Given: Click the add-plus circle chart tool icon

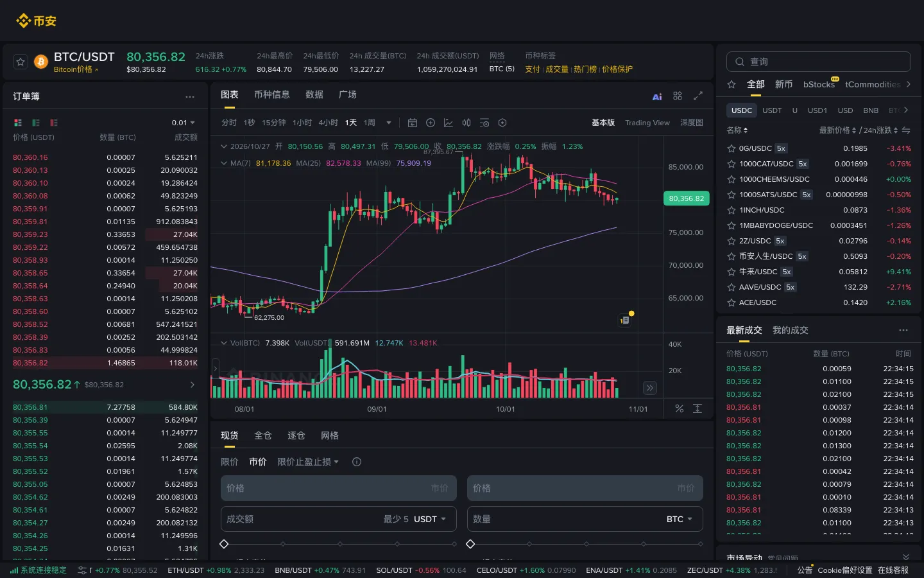Looking at the screenshot, I should tap(431, 123).
